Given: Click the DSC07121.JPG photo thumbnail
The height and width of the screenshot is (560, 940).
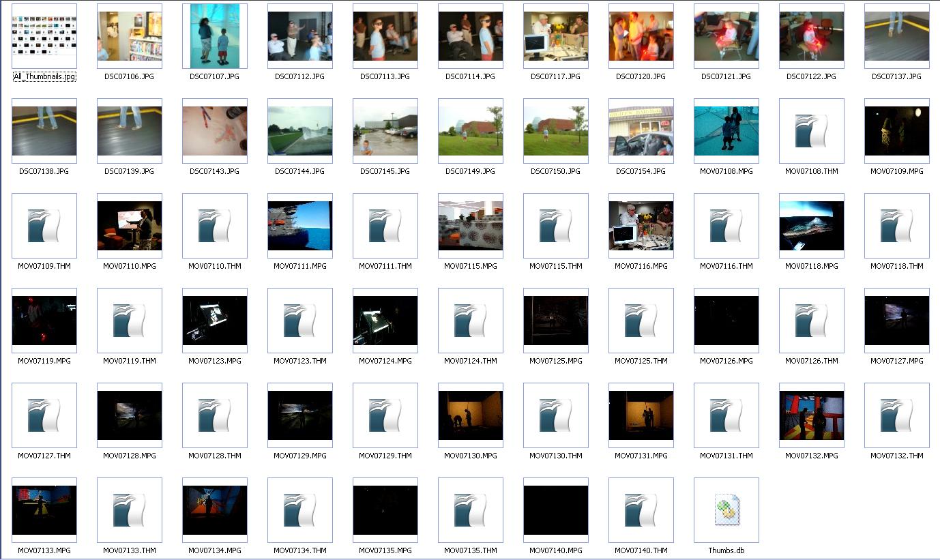Looking at the screenshot, I should [726, 36].
